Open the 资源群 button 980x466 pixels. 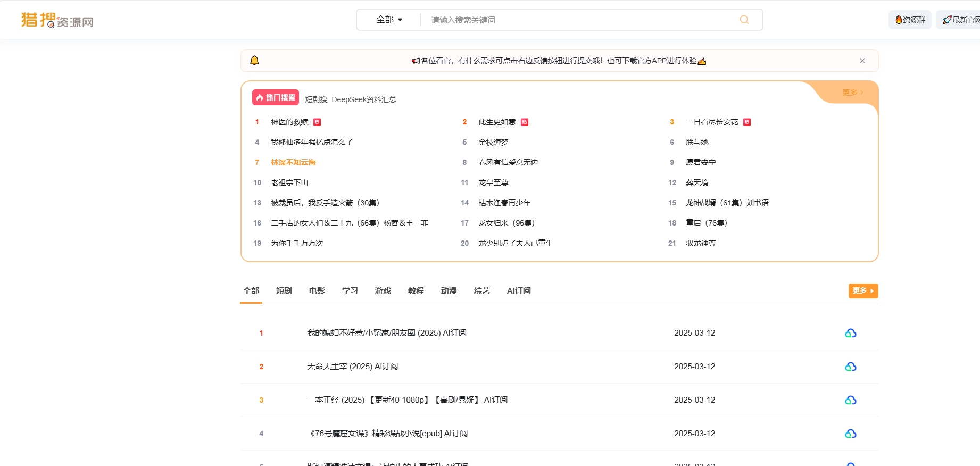(910, 20)
